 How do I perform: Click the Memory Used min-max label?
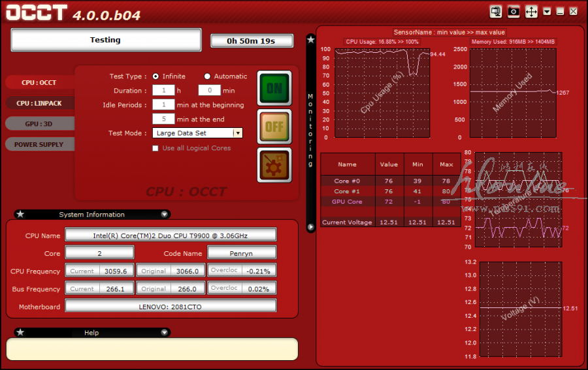coord(513,42)
